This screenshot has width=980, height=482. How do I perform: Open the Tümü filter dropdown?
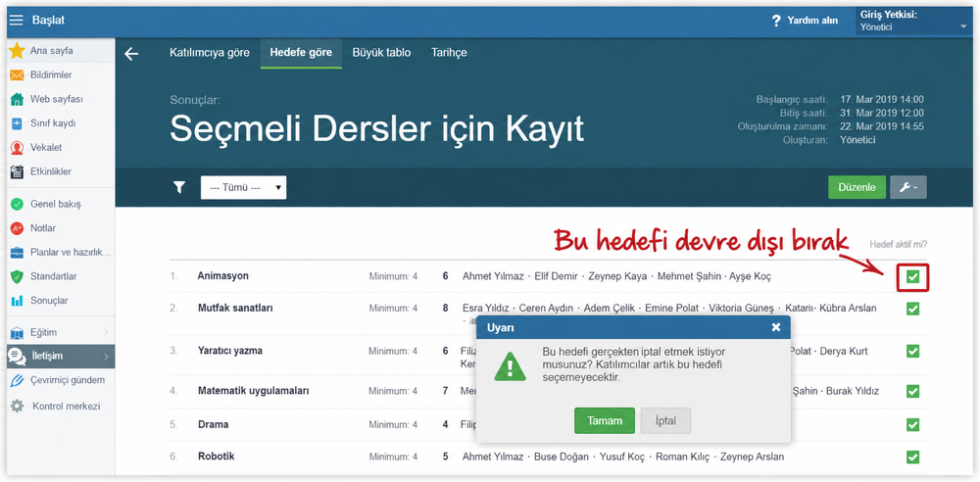tap(244, 187)
